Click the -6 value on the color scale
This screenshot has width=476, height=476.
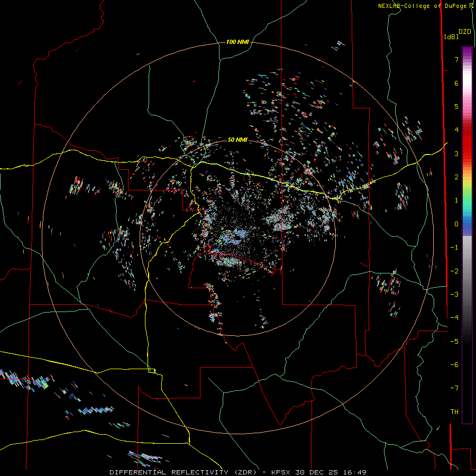click(x=454, y=365)
